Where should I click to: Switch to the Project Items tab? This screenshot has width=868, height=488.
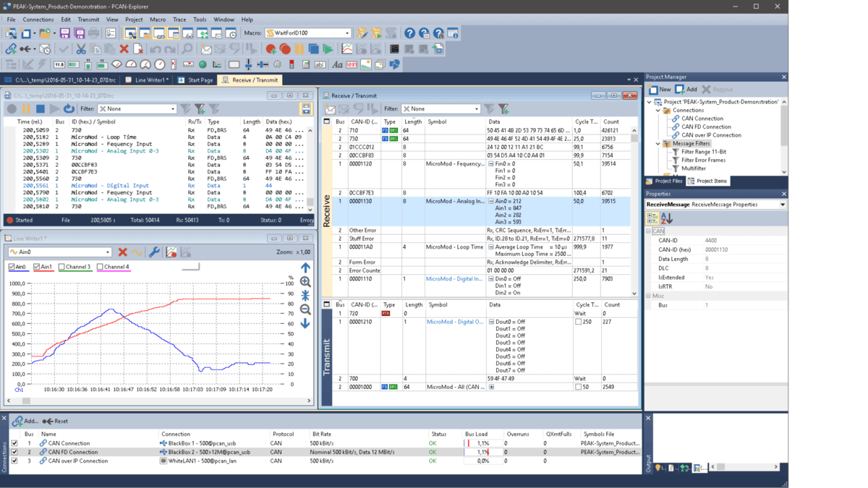707,181
